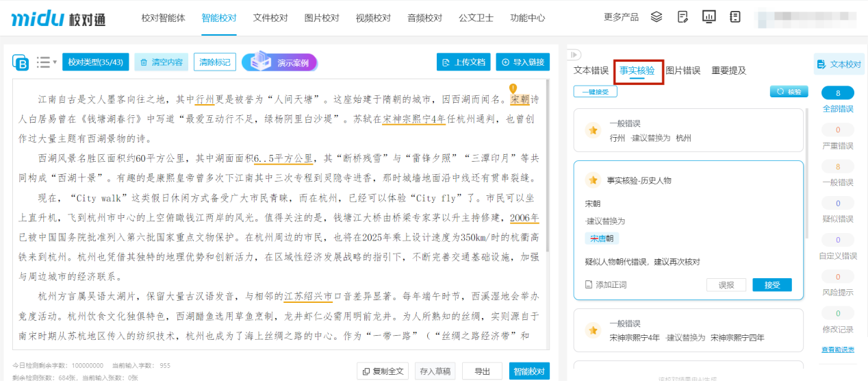Click the 文本校对 sidebar button
This screenshot has width=868, height=381.
click(x=839, y=64)
